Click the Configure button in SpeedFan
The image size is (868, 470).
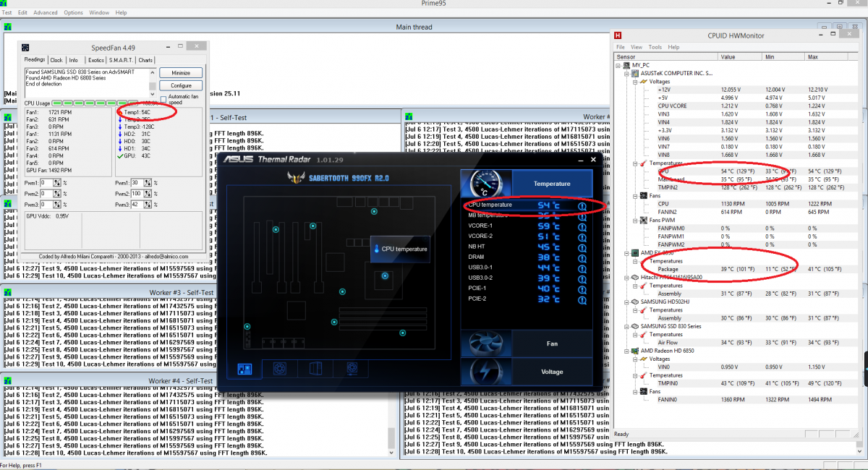pos(181,85)
